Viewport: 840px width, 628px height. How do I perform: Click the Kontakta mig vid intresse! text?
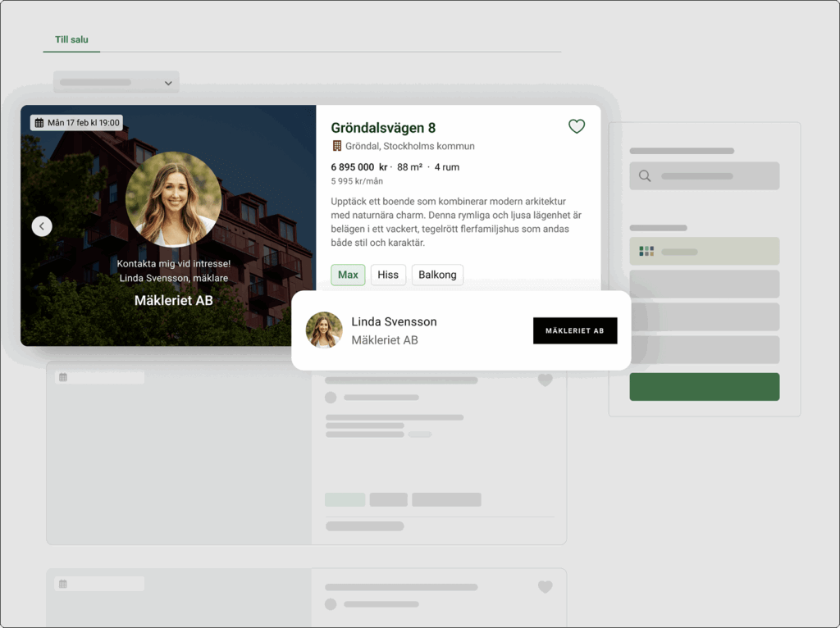coord(174,263)
